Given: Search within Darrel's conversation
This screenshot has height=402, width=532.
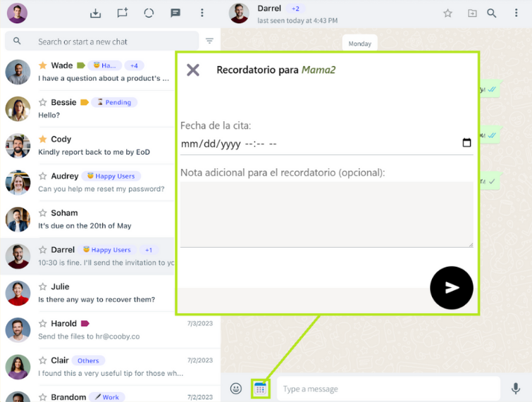Looking at the screenshot, I should coord(492,13).
